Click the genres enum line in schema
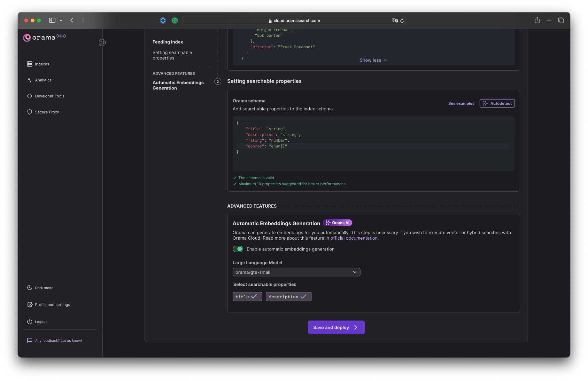 [373, 146]
